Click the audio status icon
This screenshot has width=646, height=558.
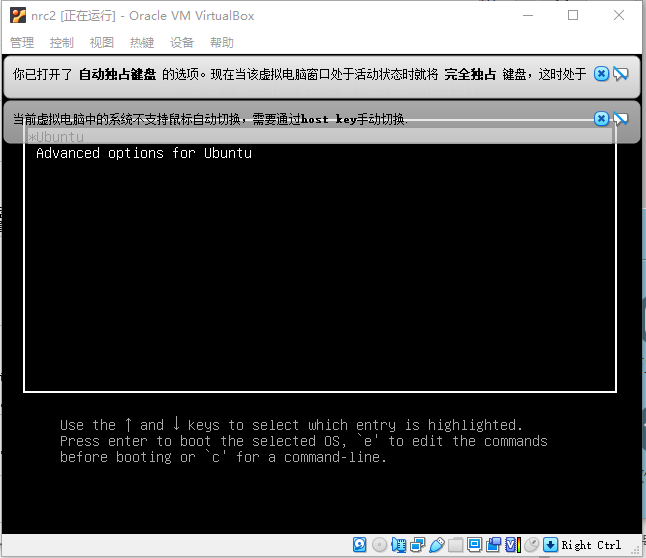398,545
